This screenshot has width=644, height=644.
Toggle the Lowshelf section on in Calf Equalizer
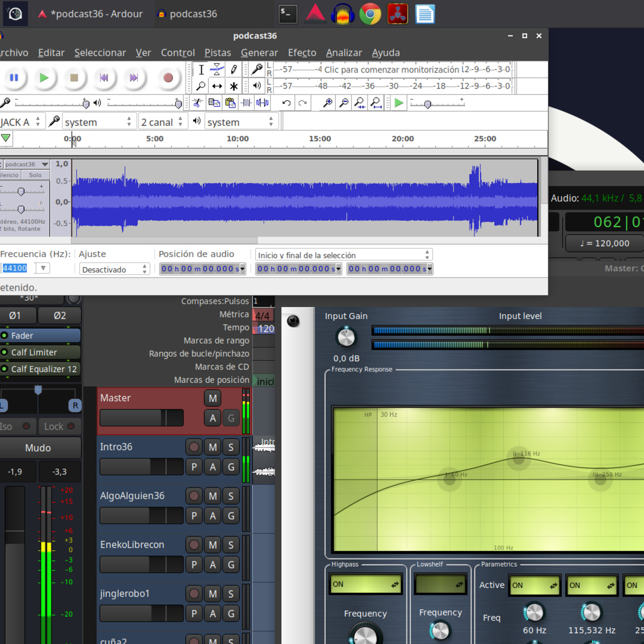(x=440, y=584)
